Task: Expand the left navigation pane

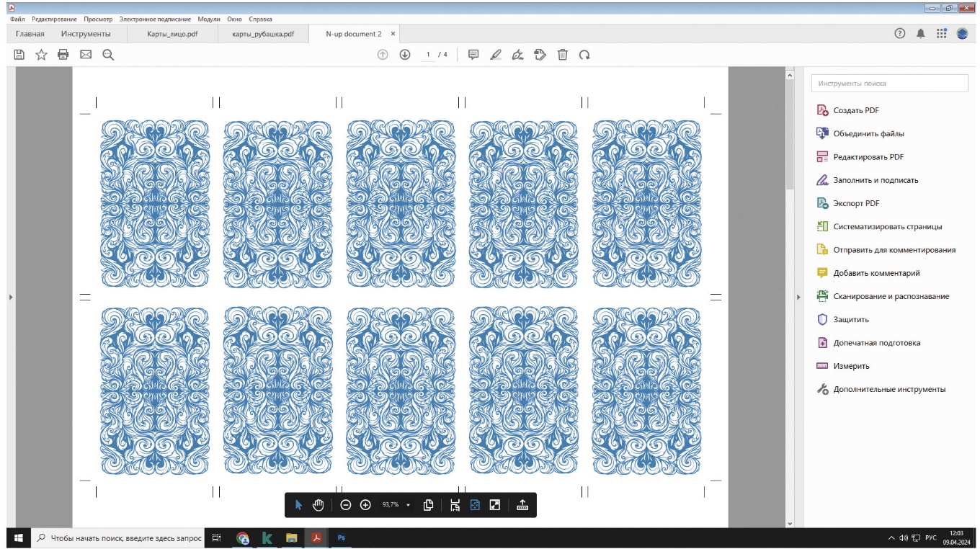Action: pos(11,297)
